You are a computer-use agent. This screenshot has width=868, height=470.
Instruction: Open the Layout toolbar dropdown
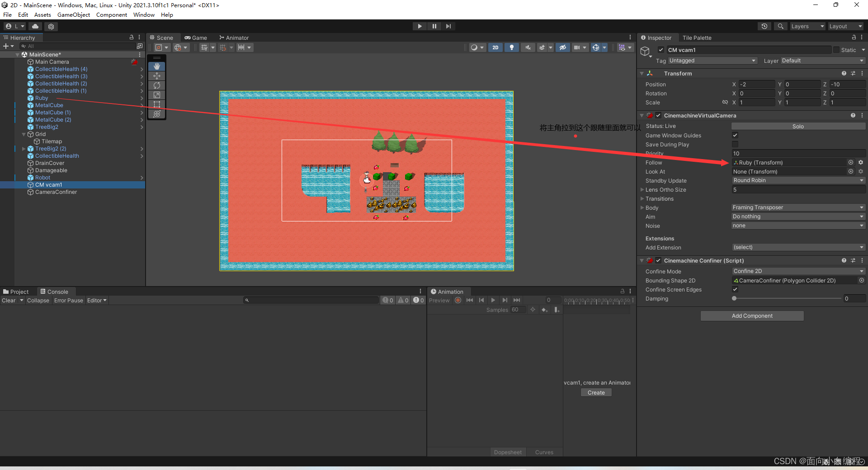[x=845, y=26]
